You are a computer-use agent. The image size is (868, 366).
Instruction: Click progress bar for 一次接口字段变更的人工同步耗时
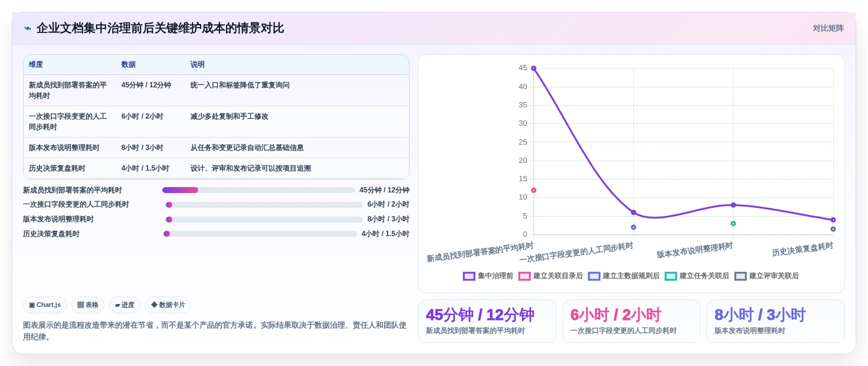click(264, 205)
